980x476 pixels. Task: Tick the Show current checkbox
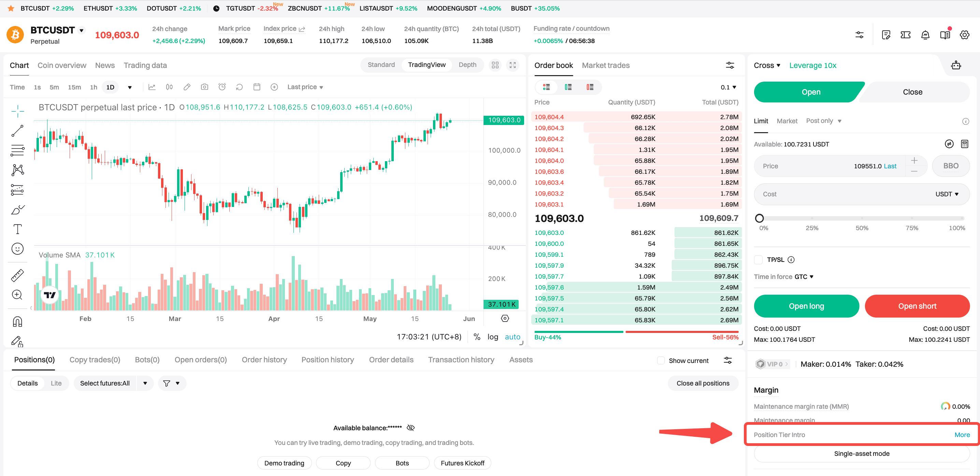click(661, 360)
